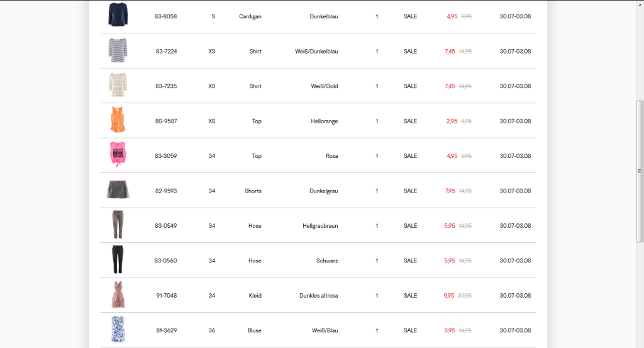Click the vertical scrollbar thumb
644x348 pixels.
point(640,171)
